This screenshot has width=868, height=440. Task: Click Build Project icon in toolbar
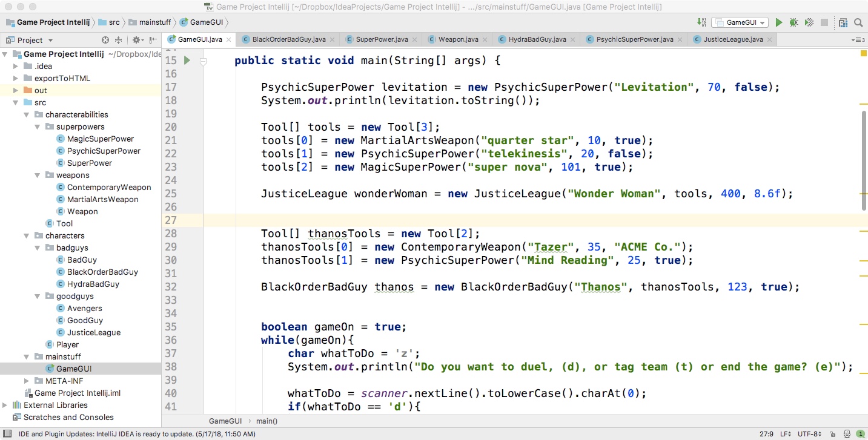(701, 22)
